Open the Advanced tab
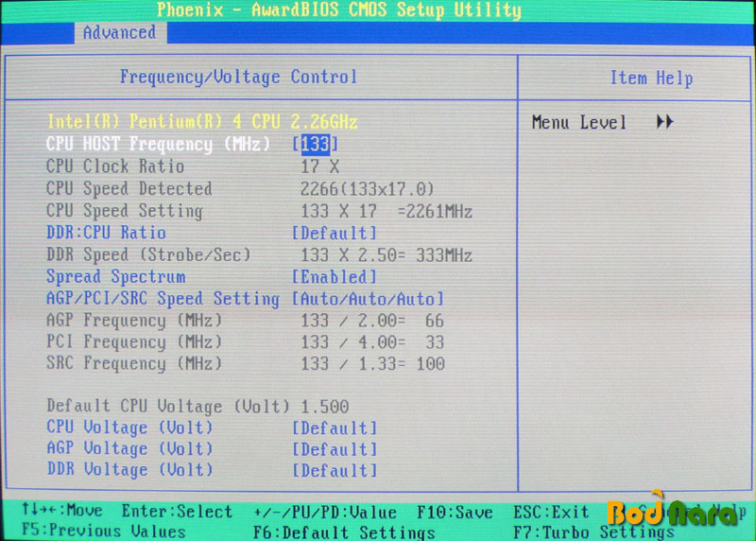 pyautogui.click(x=120, y=33)
